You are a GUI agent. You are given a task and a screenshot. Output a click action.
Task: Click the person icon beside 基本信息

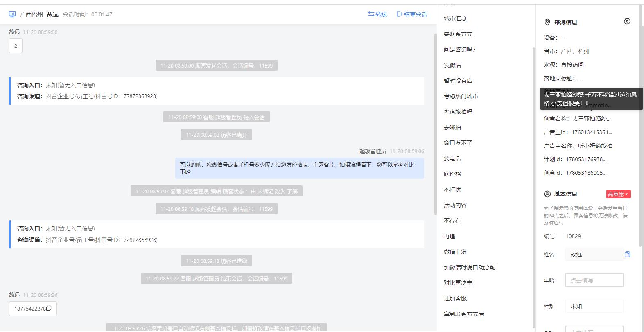point(547,194)
